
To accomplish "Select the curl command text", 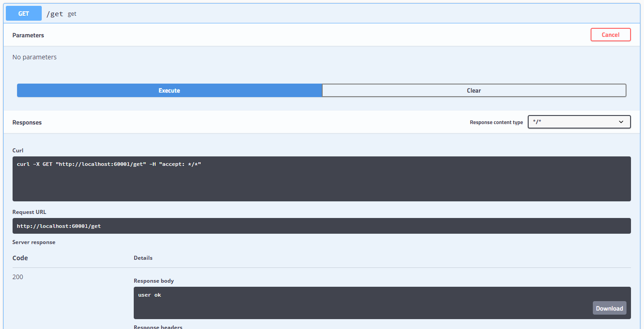I will click(109, 164).
